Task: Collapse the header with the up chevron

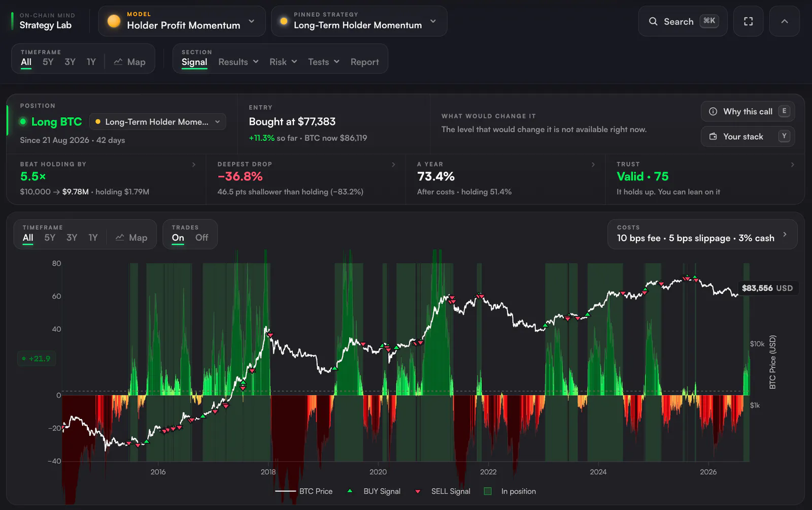Action: coord(784,21)
